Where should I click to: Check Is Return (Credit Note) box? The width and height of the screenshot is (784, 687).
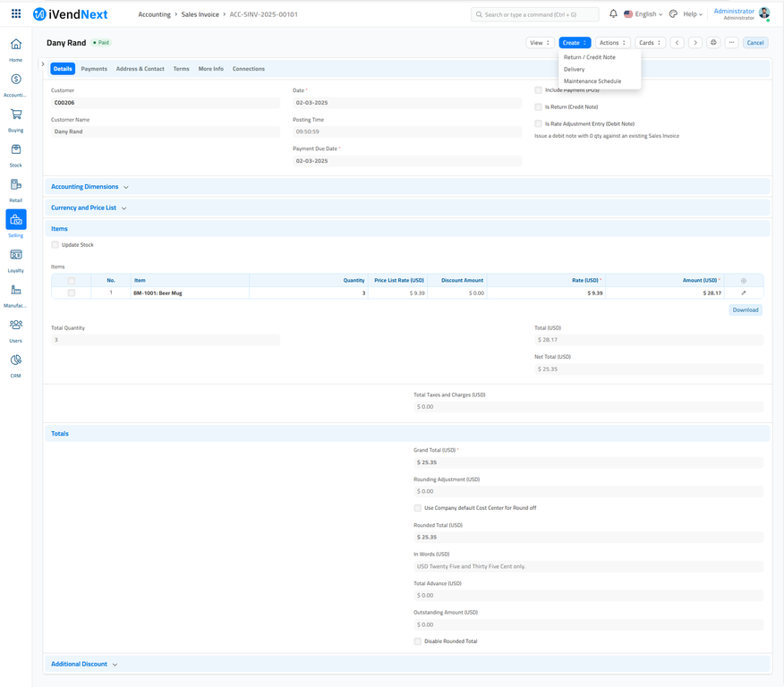tap(538, 107)
